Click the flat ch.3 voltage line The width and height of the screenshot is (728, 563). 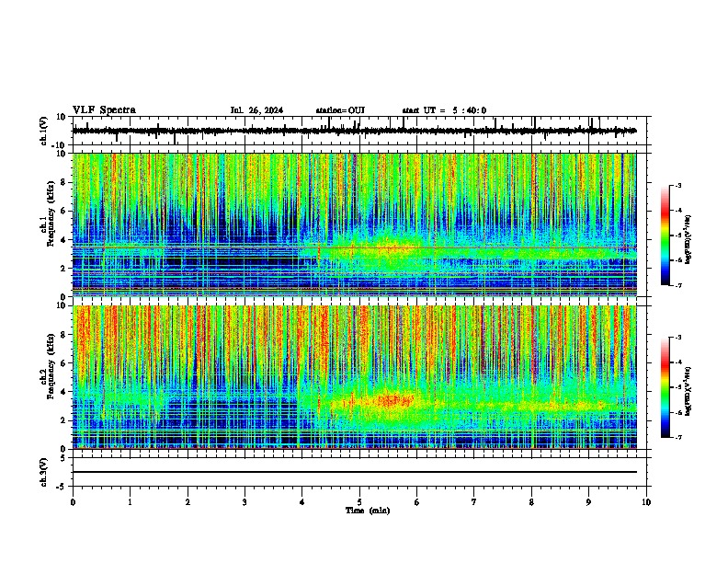pyautogui.click(x=354, y=472)
